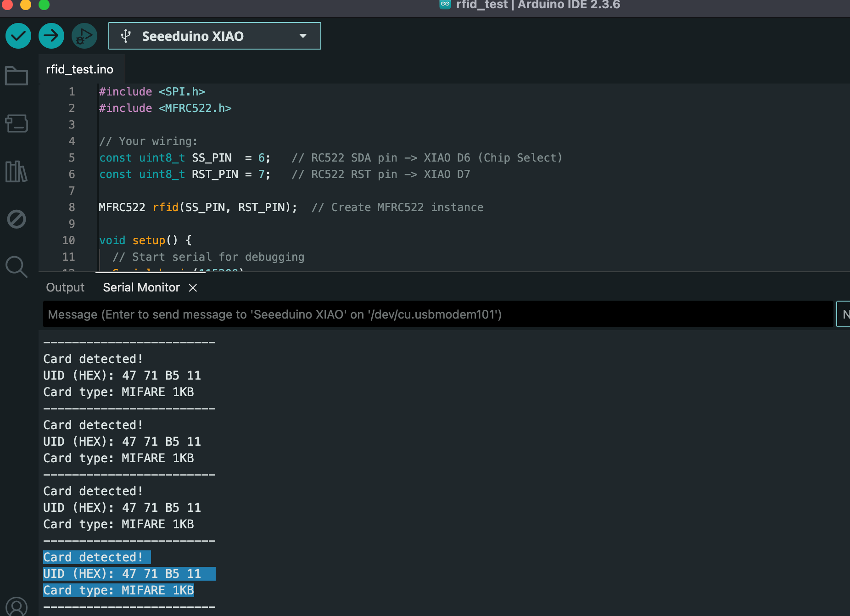Click line number 8 in the gutter

72,207
